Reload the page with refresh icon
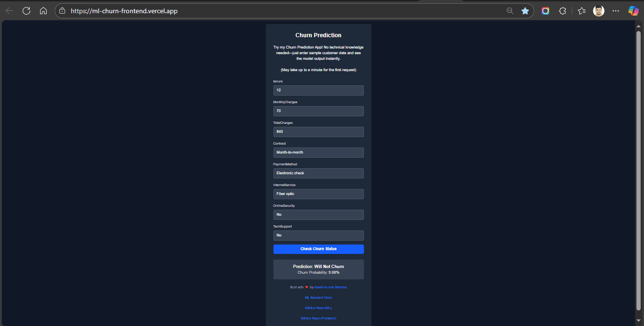The image size is (644, 326). 26,11
